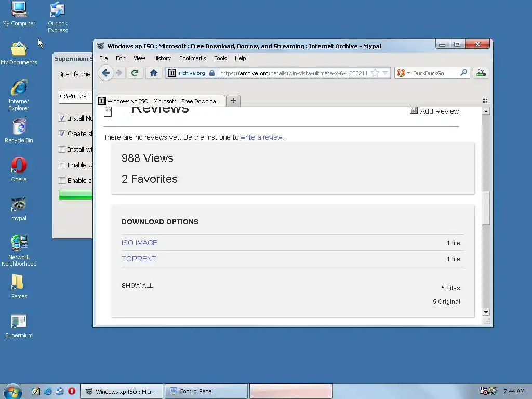Open the Tools menu

tap(220, 58)
